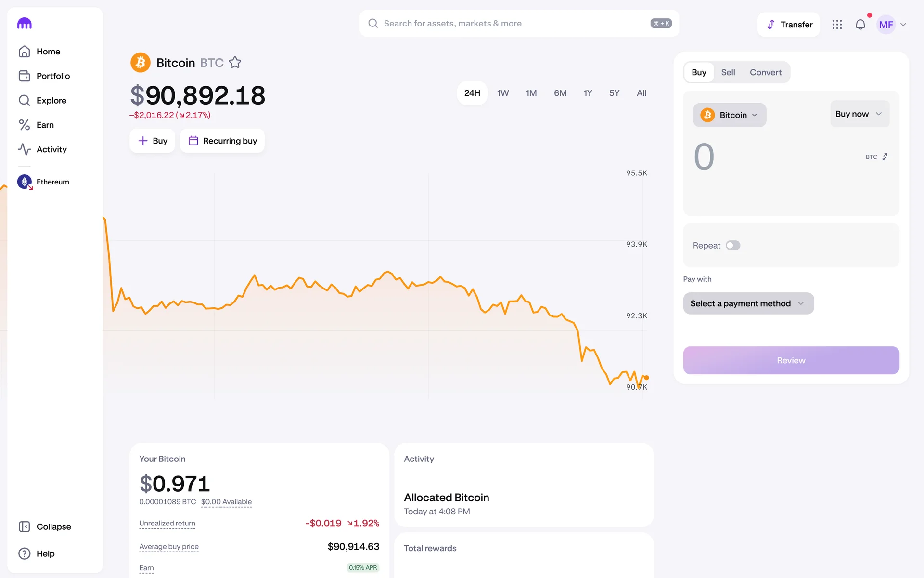Switch to the Convert tab
The image size is (924, 578).
point(765,72)
